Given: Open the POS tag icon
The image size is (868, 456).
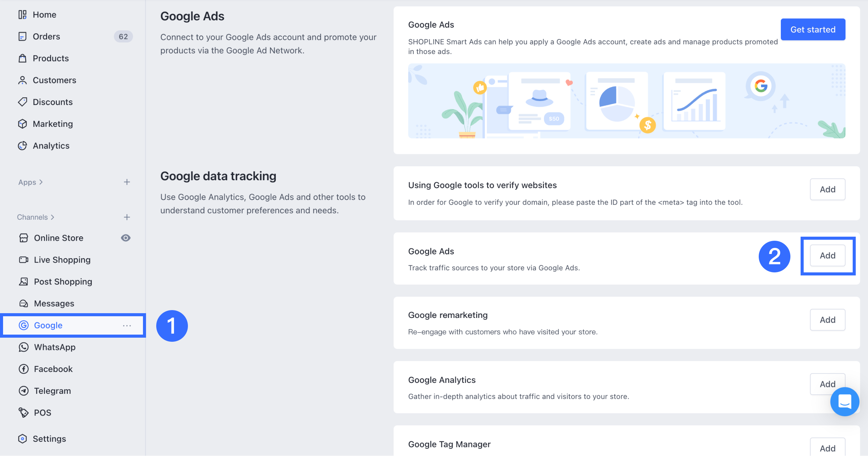Looking at the screenshot, I should (x=23, y=412).
